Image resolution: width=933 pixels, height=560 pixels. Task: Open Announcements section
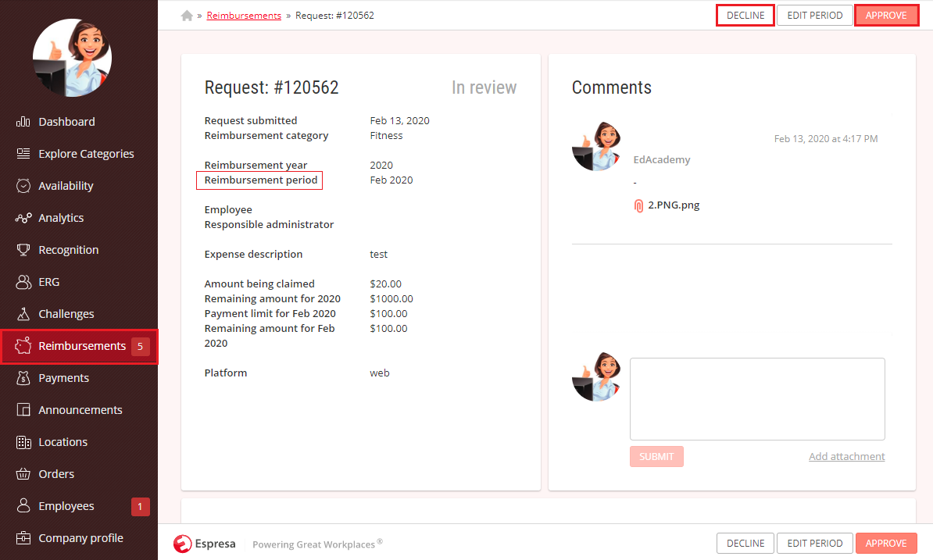tap(79, 410)
